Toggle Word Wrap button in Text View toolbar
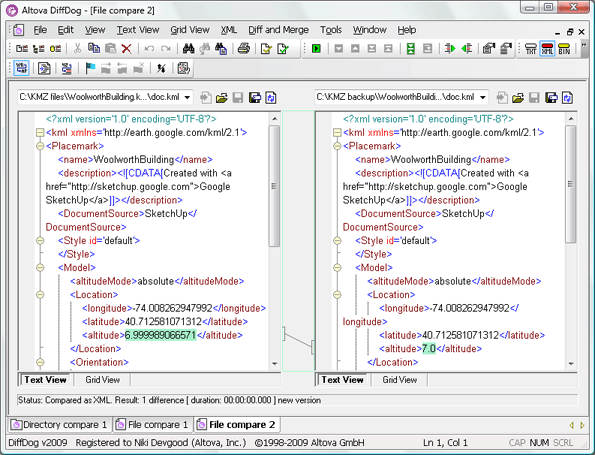Screen dimensions: 595x455 [x=21, y=68]
